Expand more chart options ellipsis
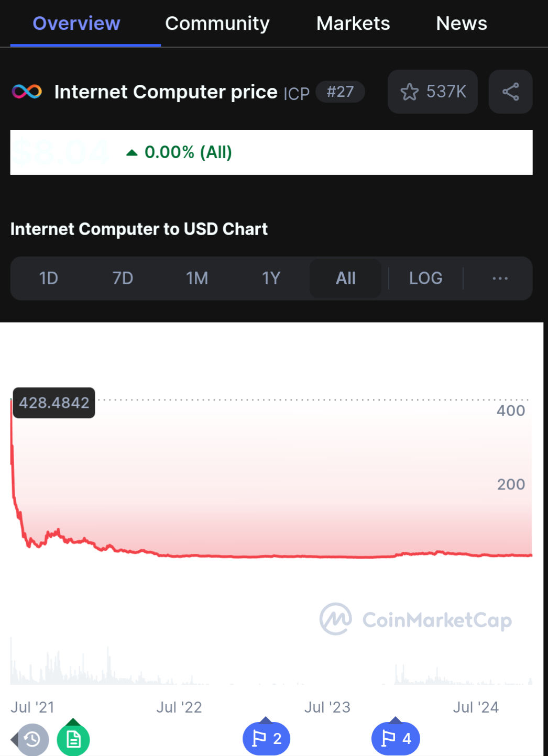The height and width of the screenshot is (756, 548). [x=500, y=278]
